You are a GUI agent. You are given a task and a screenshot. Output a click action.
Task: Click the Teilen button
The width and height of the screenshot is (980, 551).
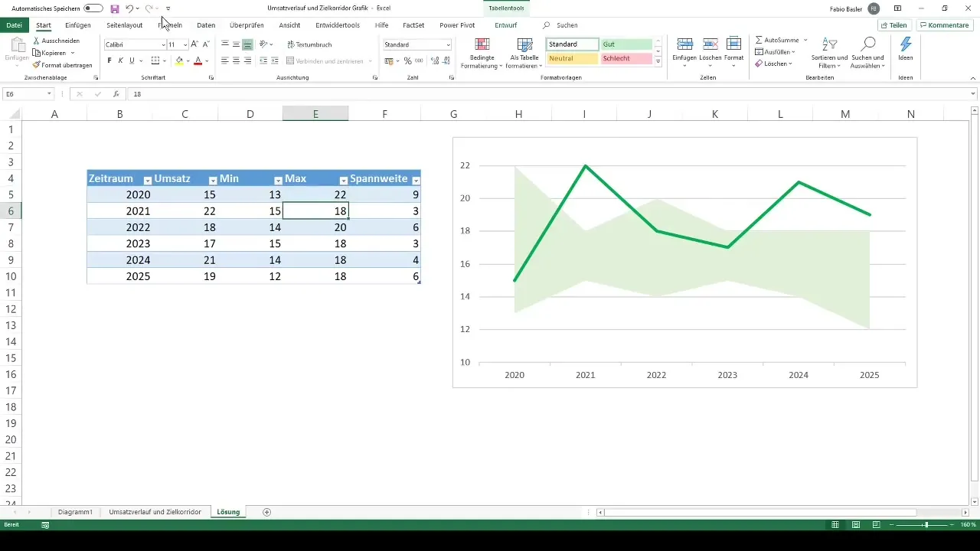[x=894, y=25]
